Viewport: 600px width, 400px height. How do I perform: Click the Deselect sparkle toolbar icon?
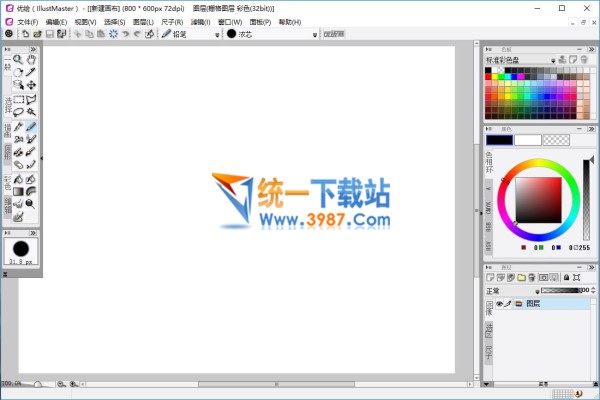[x=114, y=34]
